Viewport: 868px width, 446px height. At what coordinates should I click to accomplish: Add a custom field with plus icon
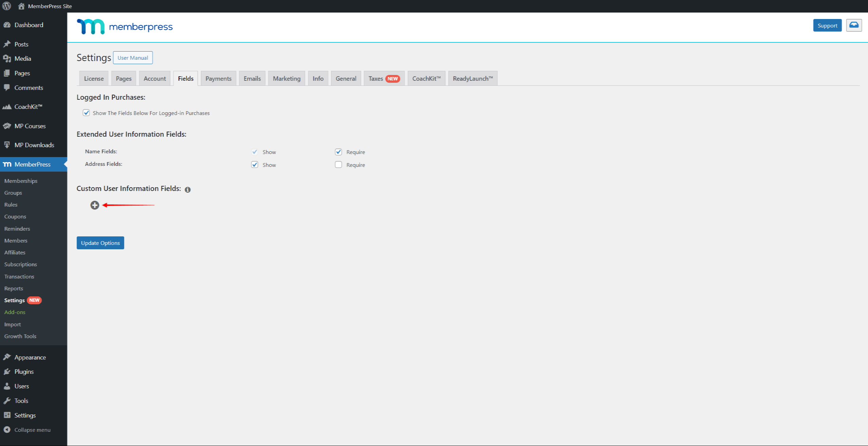tap(95, 205)
